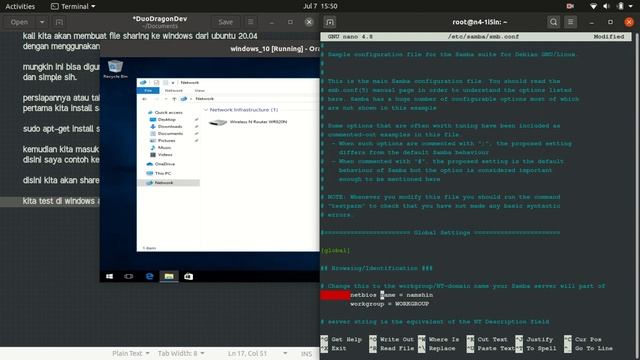The image size is (640, 360).
Task: Click the netbios name line in nano
Action: [391, 295]
